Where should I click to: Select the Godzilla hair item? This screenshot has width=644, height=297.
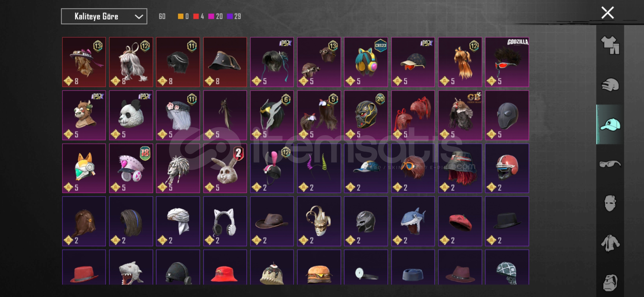(507, 62)
